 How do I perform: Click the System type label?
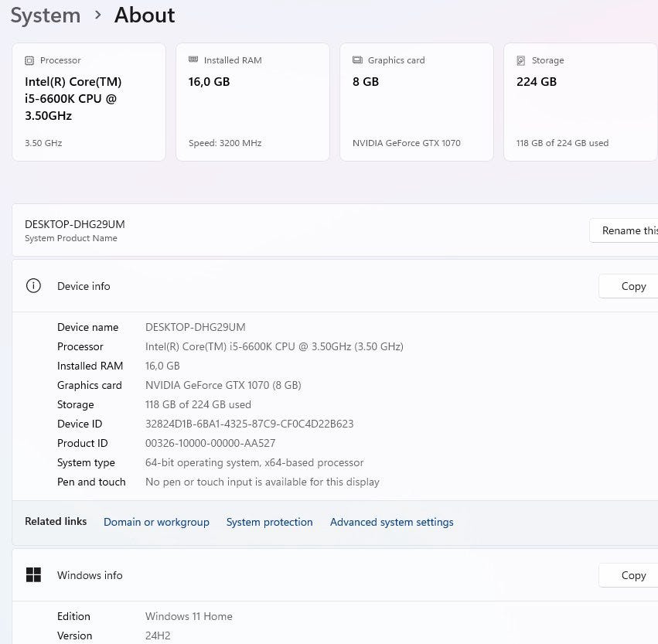point(86,462)
